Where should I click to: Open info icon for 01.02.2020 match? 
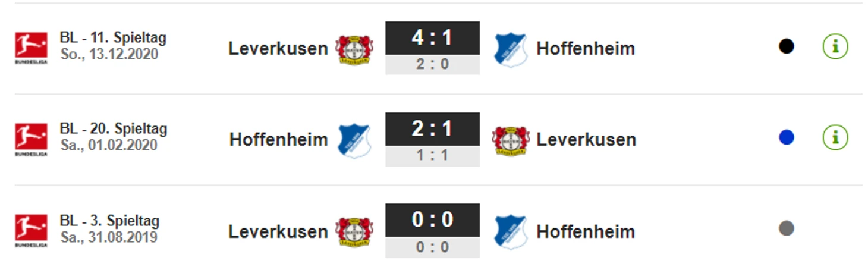click(835, 138)
